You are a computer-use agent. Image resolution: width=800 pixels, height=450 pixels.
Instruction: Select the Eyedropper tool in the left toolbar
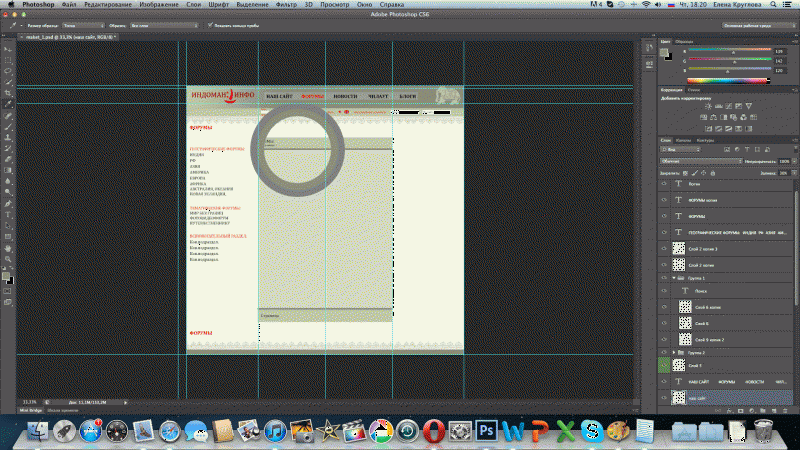pyautogui.click(x=7, y=103)
